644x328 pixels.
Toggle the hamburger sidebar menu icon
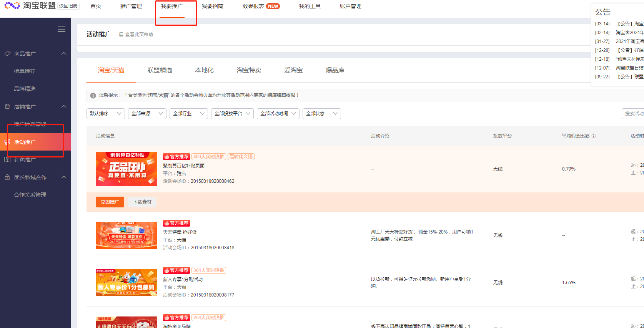[x=62, y=29]
